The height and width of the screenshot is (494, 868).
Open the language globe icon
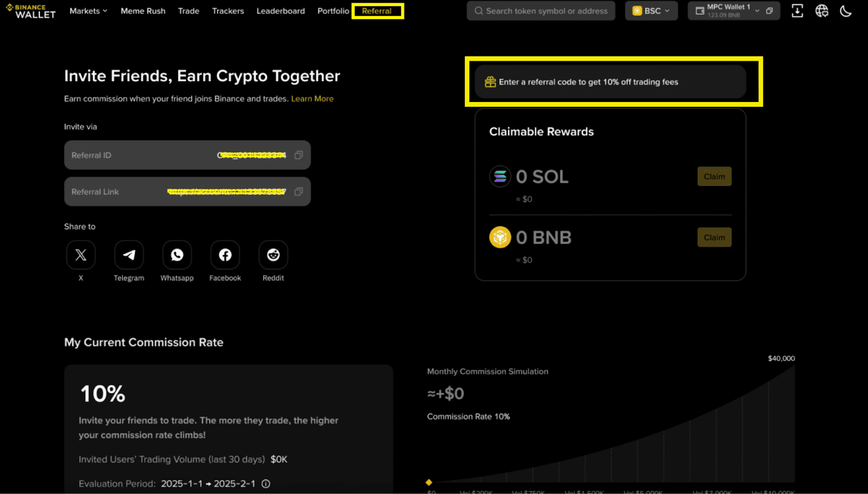(822, 11)
